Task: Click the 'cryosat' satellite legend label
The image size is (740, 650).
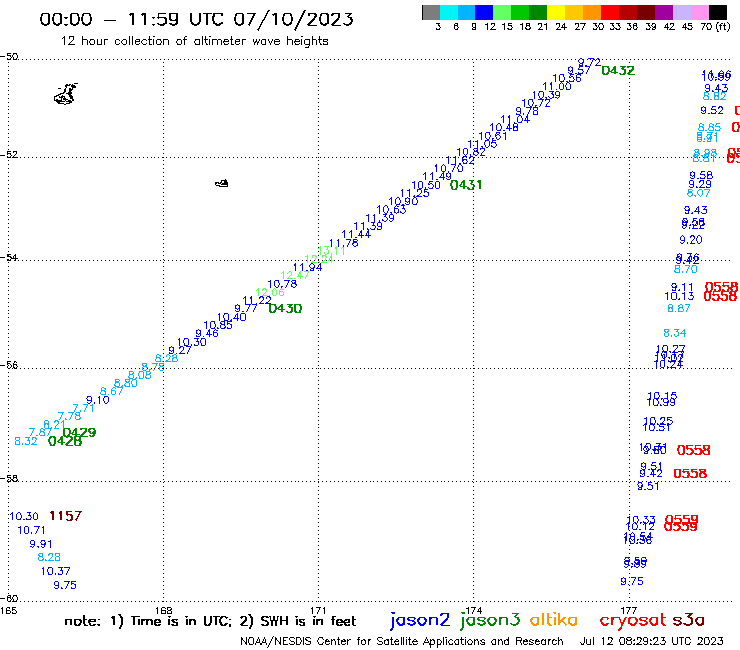Action: click(632, 620)
